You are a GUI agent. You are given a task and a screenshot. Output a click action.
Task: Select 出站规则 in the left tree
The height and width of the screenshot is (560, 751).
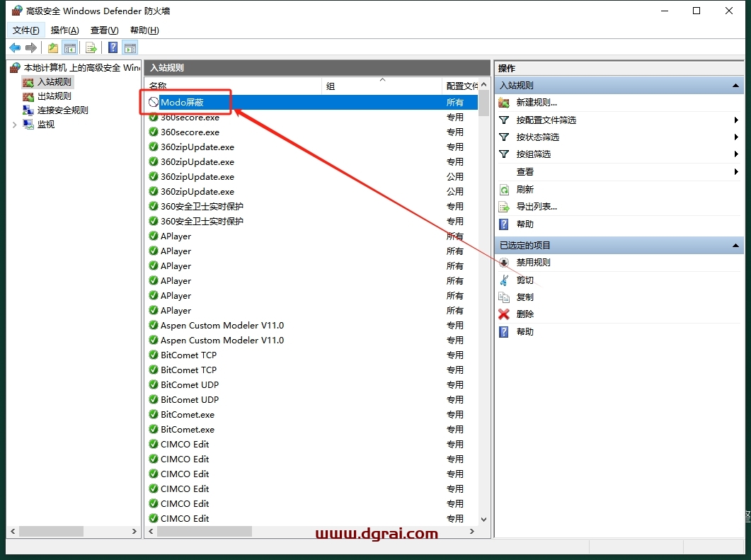(54, 96)
